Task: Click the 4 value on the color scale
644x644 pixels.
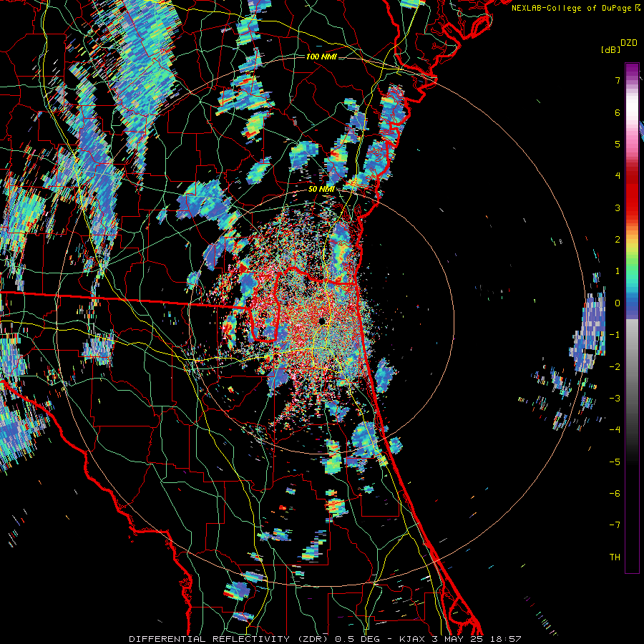Action: (x=618, y=176)
